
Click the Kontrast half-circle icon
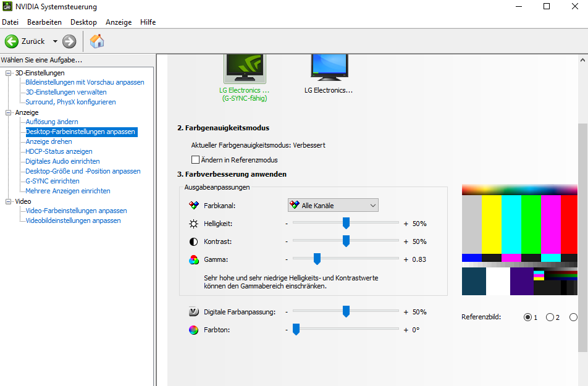point(193,241)
